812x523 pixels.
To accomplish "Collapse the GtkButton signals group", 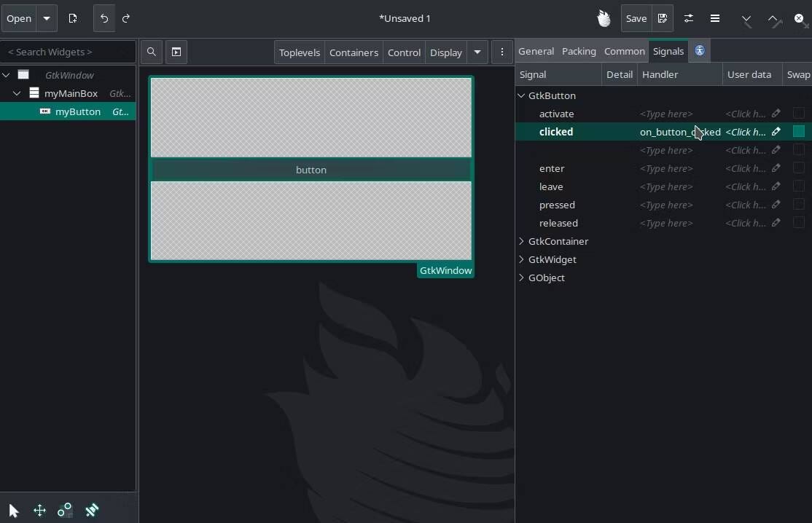I will [x=521, y=95].
